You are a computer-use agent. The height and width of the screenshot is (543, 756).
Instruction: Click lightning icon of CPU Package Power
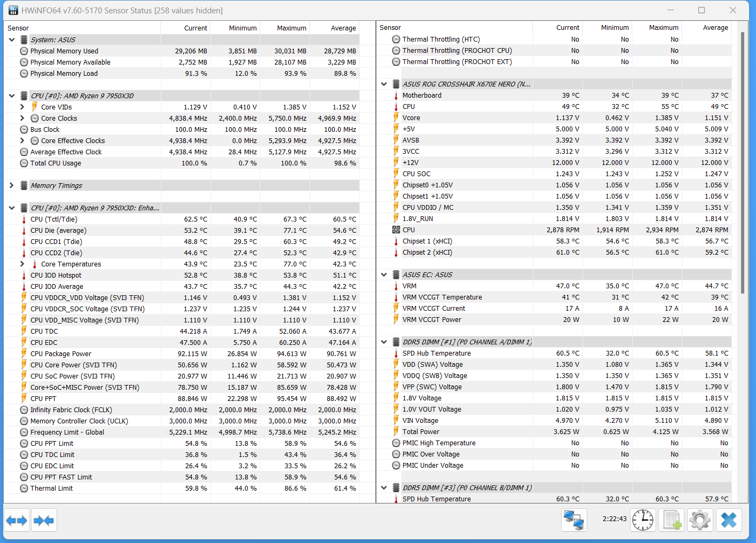[x=24, y=353]
